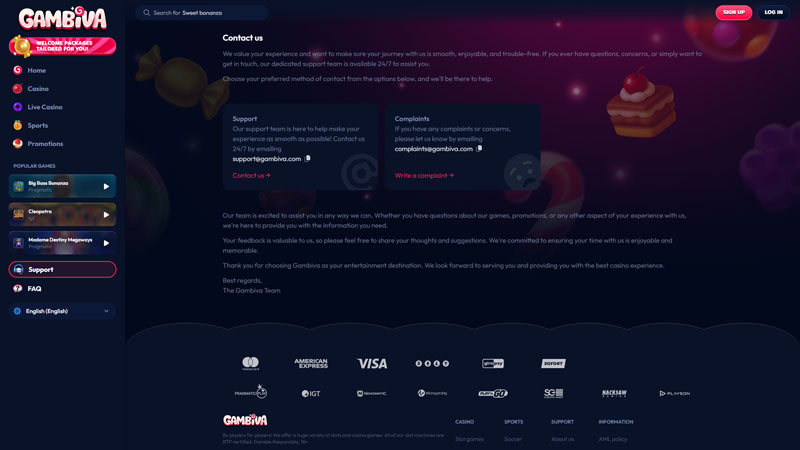Click the Hacksaw Gaming provider logo

click(614, 393)
